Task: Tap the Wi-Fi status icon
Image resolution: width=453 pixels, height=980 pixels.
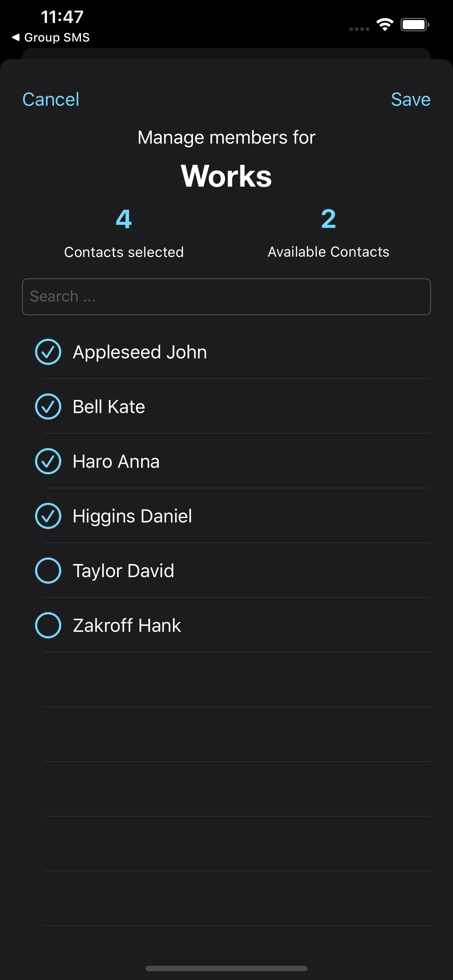Action: pos(385,25)
